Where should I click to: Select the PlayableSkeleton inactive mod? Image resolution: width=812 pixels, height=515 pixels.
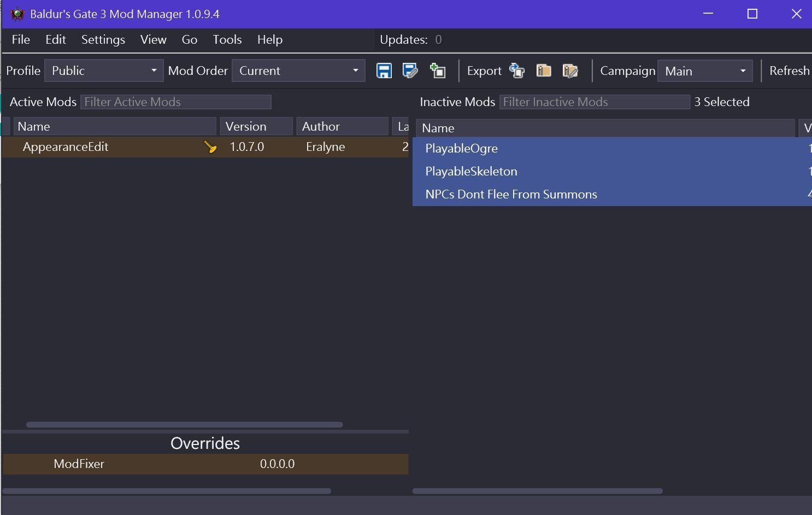pyautogui.click(x=471, y=172)
